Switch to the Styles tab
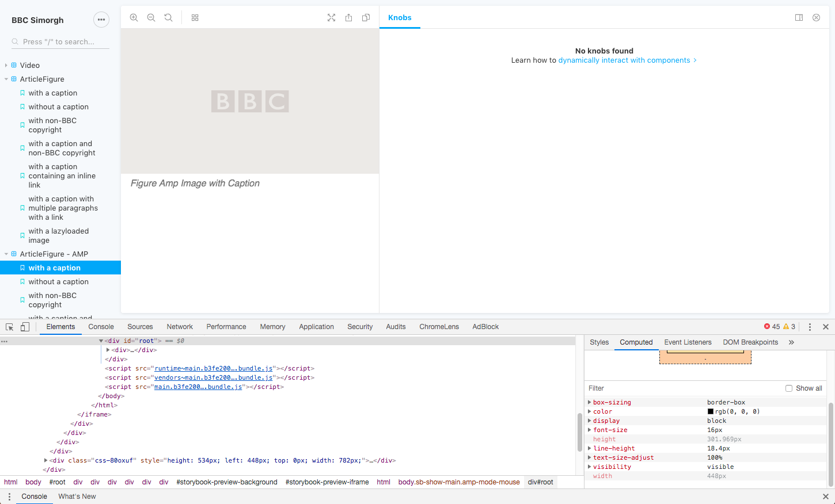Image resolution: width=835 pixels, height=504 pixels. pos(599,342)
